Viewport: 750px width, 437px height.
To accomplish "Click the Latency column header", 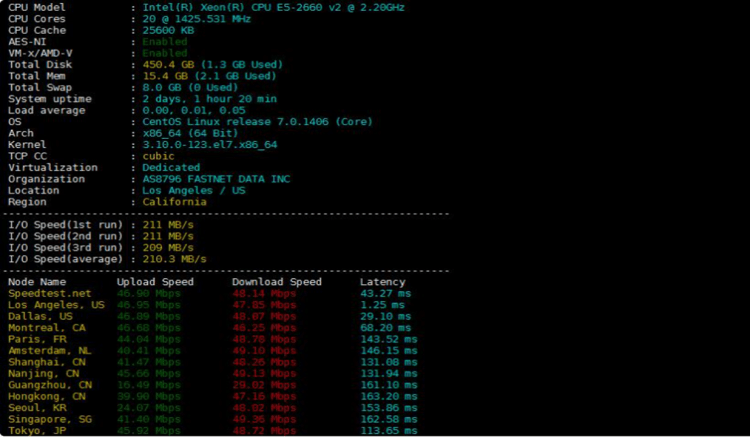I will [x=382, y=282].
